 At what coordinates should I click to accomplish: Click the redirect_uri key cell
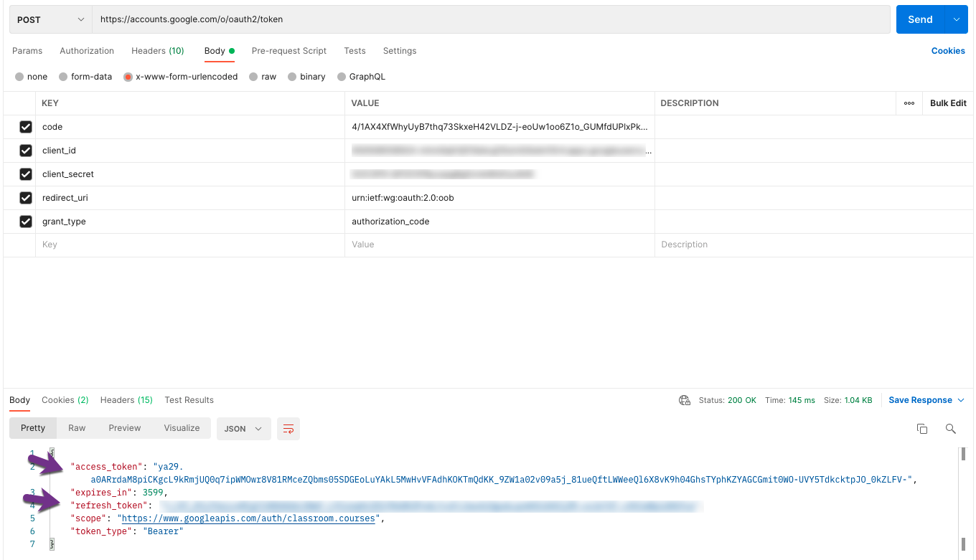(190, 198)
